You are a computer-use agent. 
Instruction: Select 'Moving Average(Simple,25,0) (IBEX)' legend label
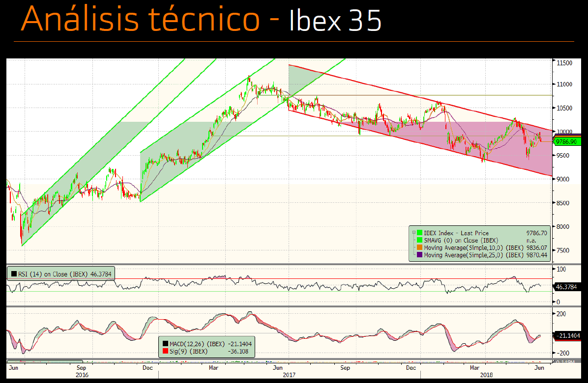tap(473, 255)
